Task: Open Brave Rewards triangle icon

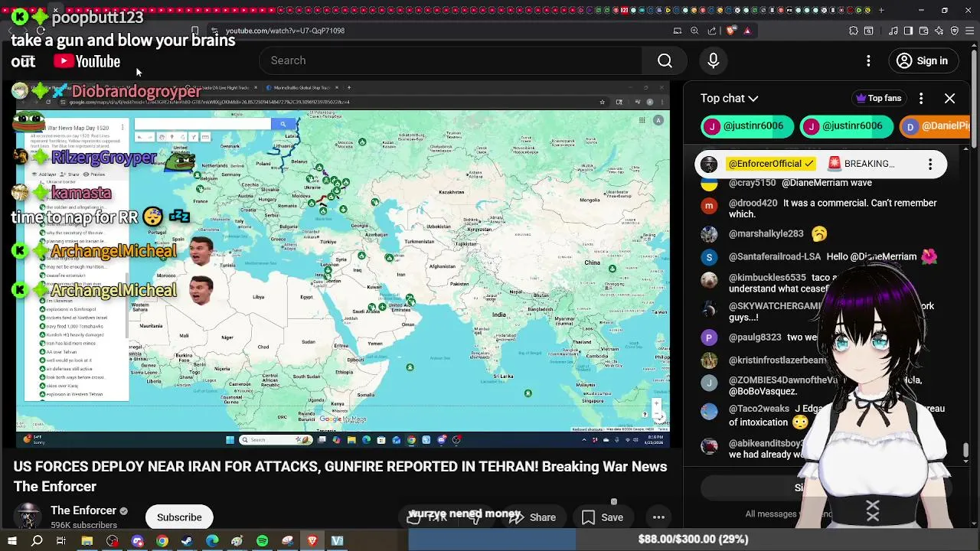Action: coord(747,31)
